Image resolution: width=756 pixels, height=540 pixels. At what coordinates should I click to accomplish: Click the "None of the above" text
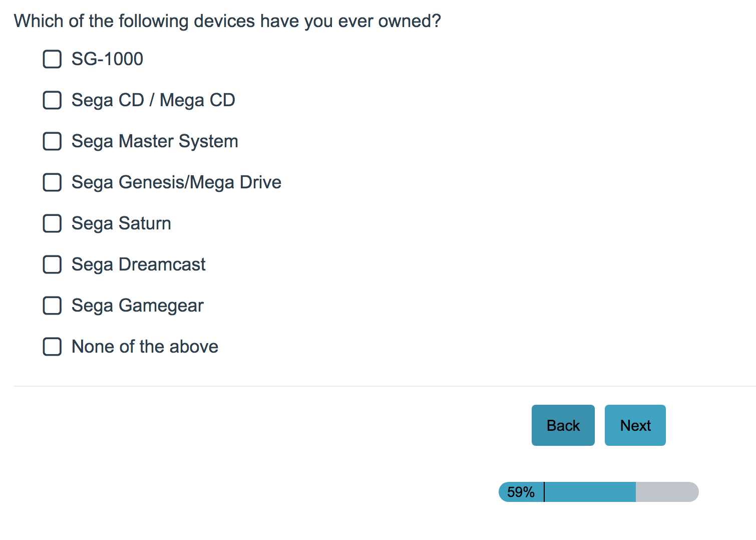point(145,347)
